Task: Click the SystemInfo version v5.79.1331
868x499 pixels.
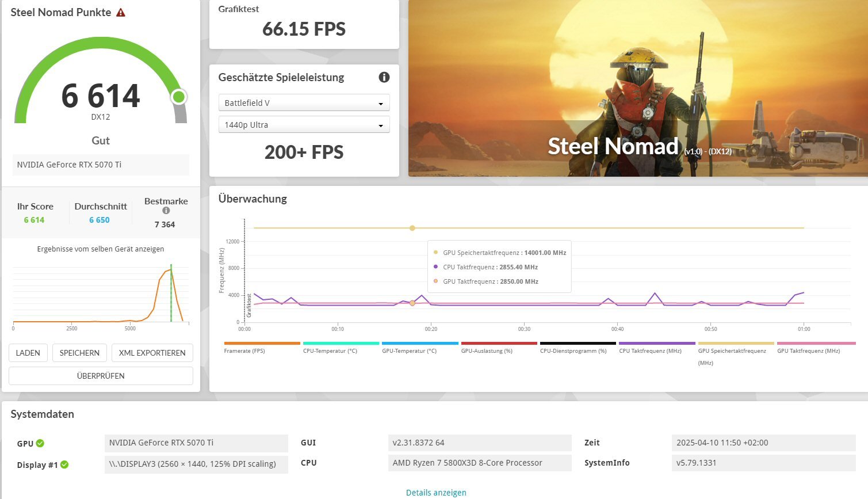Action: click(764, 463)
